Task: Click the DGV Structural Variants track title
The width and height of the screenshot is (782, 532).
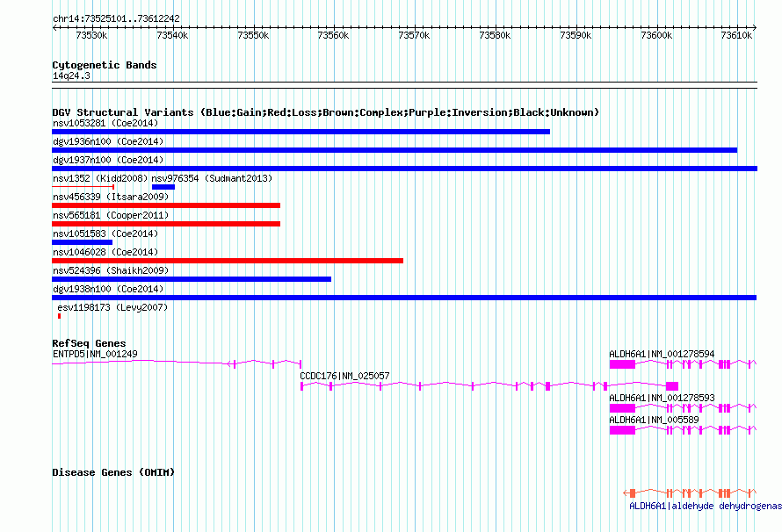Action: click(325, 112)
